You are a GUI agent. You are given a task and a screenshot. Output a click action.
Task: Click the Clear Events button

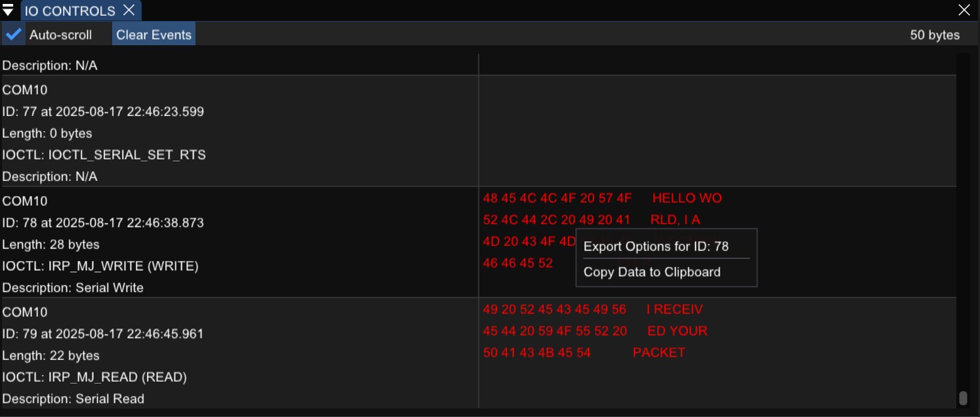pyautogui.click(x=153, y=35)
